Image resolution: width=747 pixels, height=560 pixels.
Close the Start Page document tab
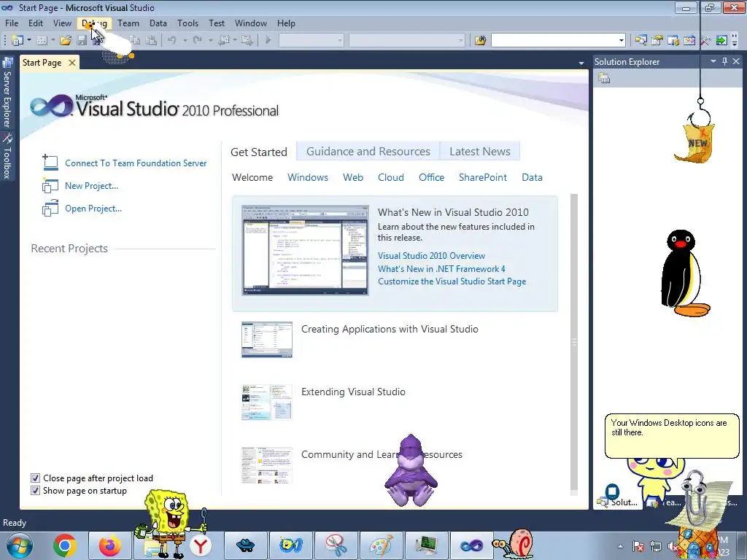(x=72, y=63)
